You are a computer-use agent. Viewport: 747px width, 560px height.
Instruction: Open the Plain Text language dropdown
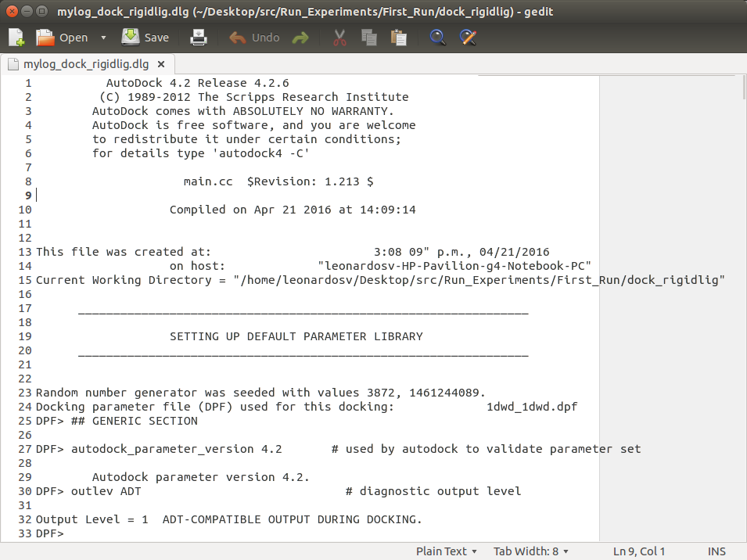click(x=446, y=551)
